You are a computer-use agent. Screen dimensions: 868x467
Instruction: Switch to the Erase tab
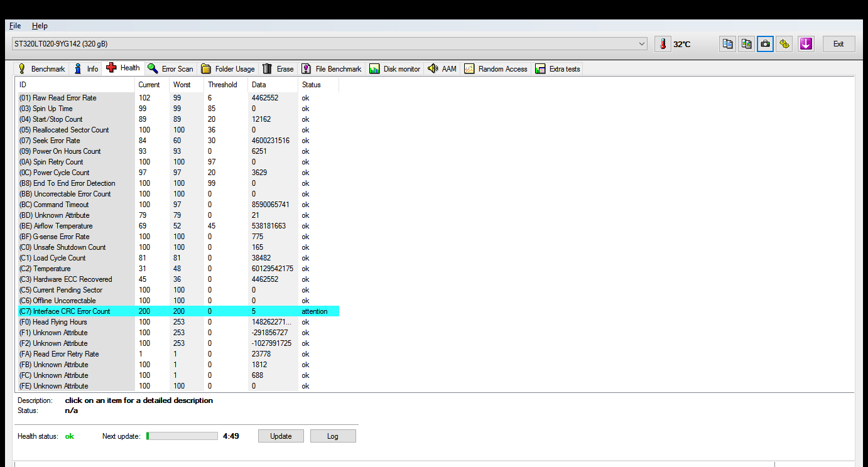pyautogui.click(x=278, y=69)
